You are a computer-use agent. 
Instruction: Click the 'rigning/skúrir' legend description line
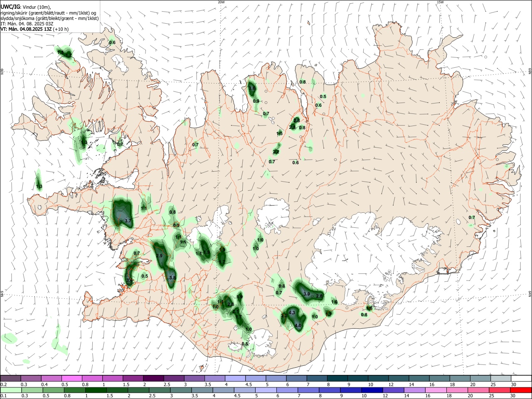click(48, 13)
